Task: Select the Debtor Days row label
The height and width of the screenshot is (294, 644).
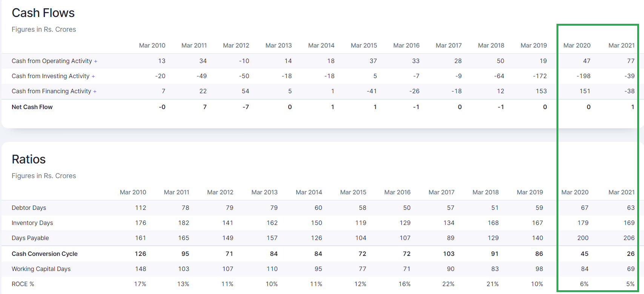Action: pyautogui.click(x=29, y=208)
